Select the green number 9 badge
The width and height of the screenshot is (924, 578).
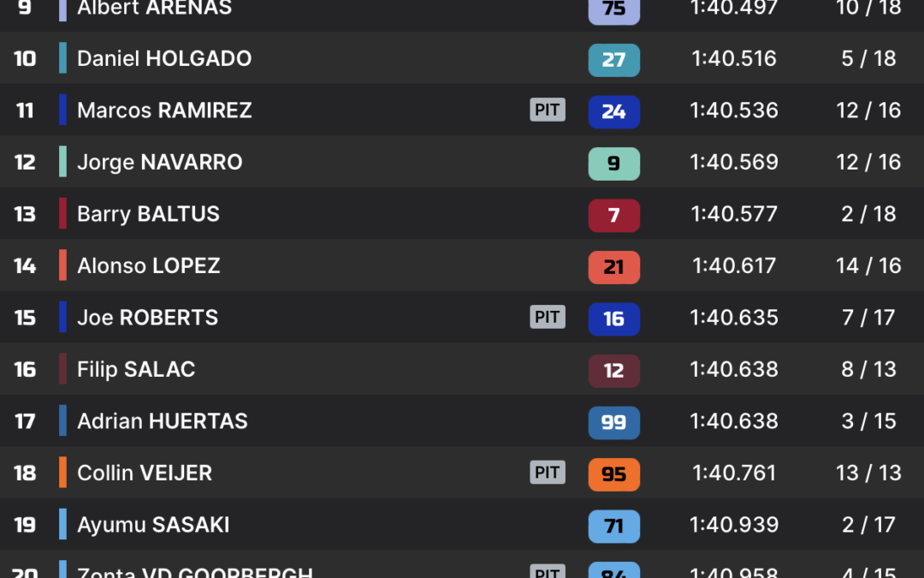click(x=614, y=164)
